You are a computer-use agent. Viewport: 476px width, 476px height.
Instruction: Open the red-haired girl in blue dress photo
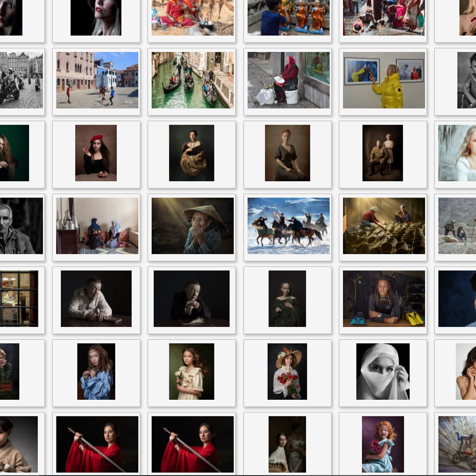(383, 444)
